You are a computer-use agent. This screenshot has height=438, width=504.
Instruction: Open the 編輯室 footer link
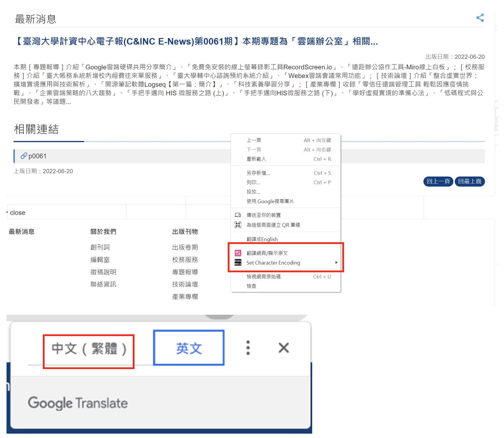100,260
